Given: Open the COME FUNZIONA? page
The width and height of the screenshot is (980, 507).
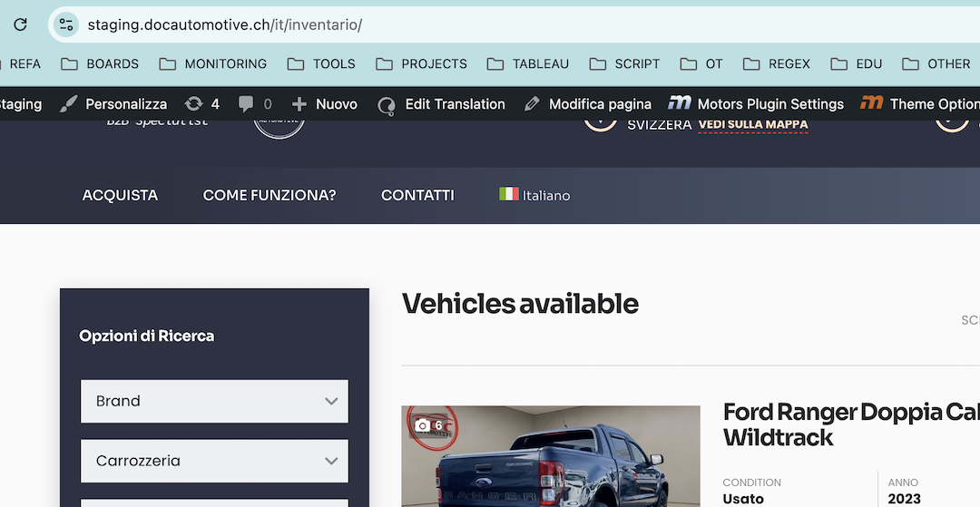Looking at the screenshot, I should [269, 195].
